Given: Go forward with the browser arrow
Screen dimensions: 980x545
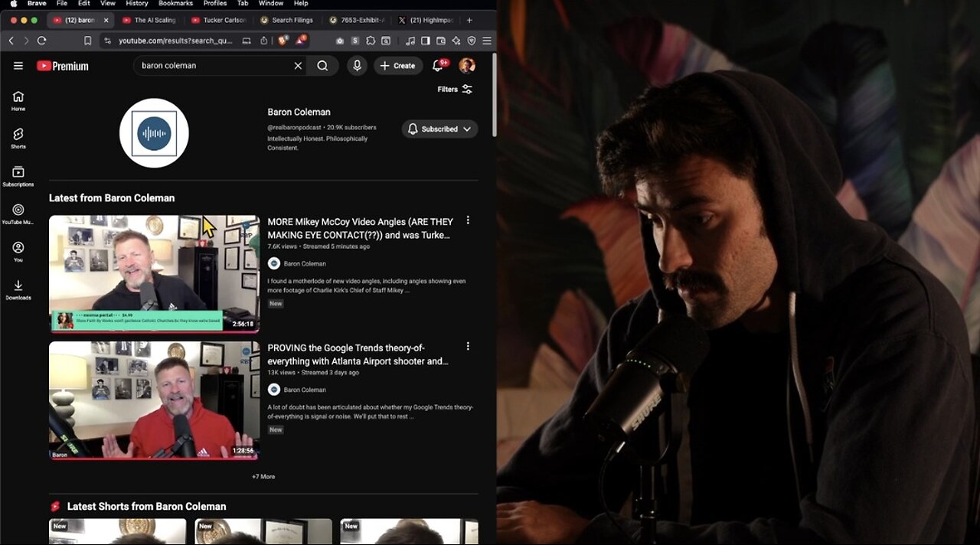Looking at the screenshot, I should tap(26, 41).
